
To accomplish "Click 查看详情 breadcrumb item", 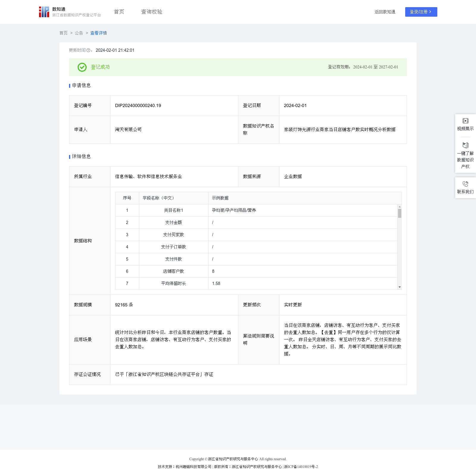I will [98, 33].
